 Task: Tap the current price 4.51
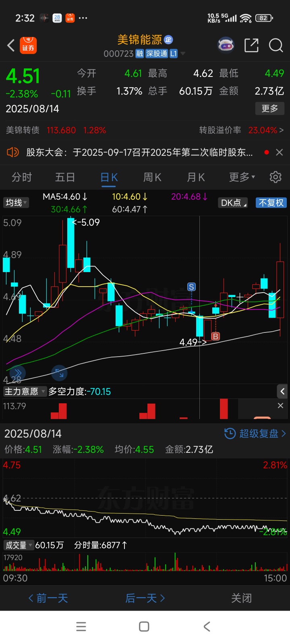coord(23,76)
